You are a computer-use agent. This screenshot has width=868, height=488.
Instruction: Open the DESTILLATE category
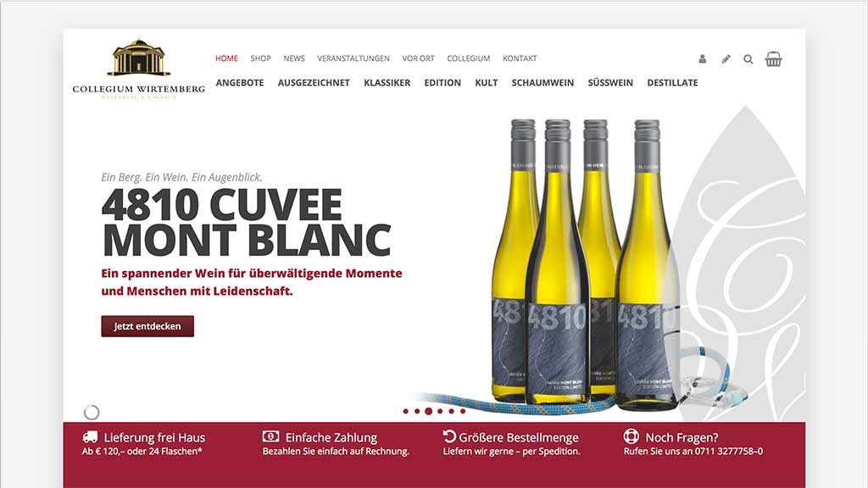click(672, 82)
